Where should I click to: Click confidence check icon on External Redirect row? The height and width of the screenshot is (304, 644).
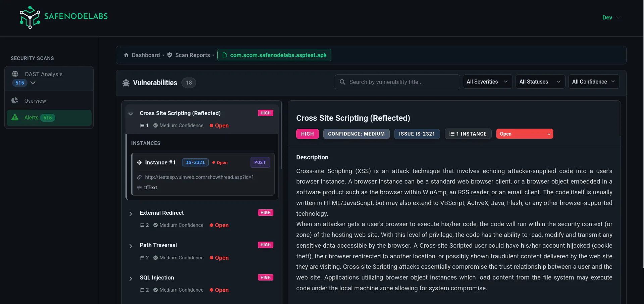pos(156,225)
